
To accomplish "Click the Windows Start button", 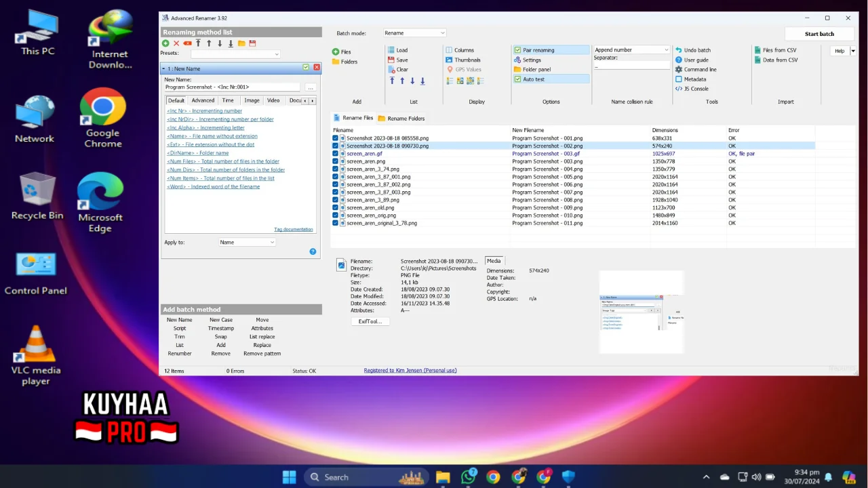I will [289, 477].
